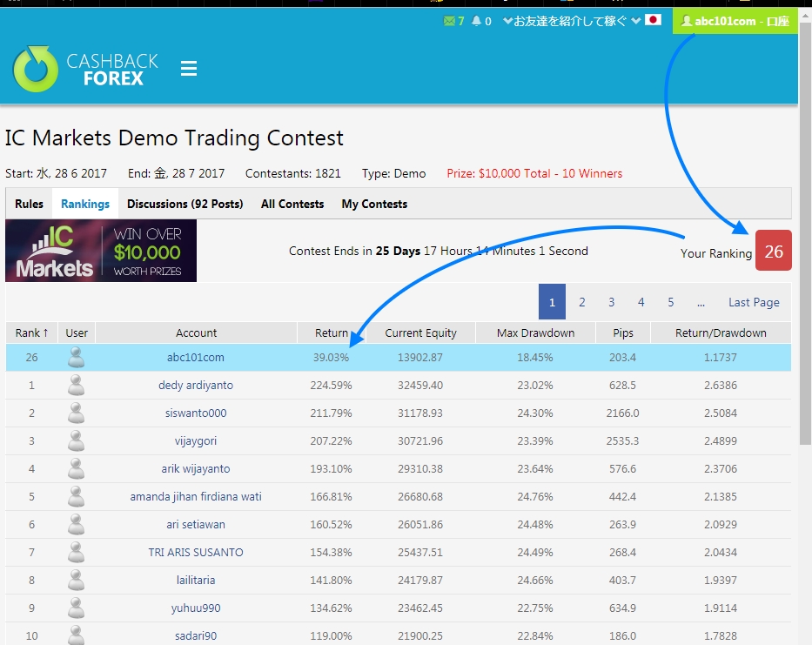Viewport: 812px width, 645px height.
Task: Switch to the Rules tab
Action: (x=29, y=205)
